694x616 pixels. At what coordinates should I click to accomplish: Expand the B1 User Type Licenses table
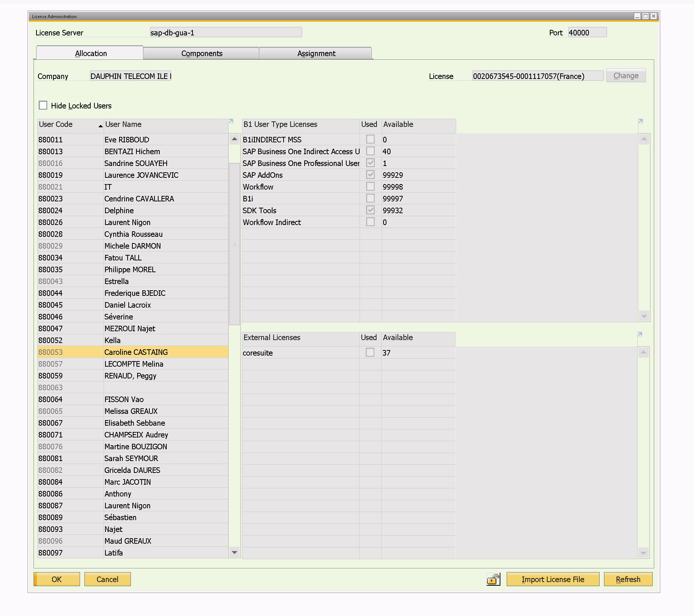tap(641, 121)
